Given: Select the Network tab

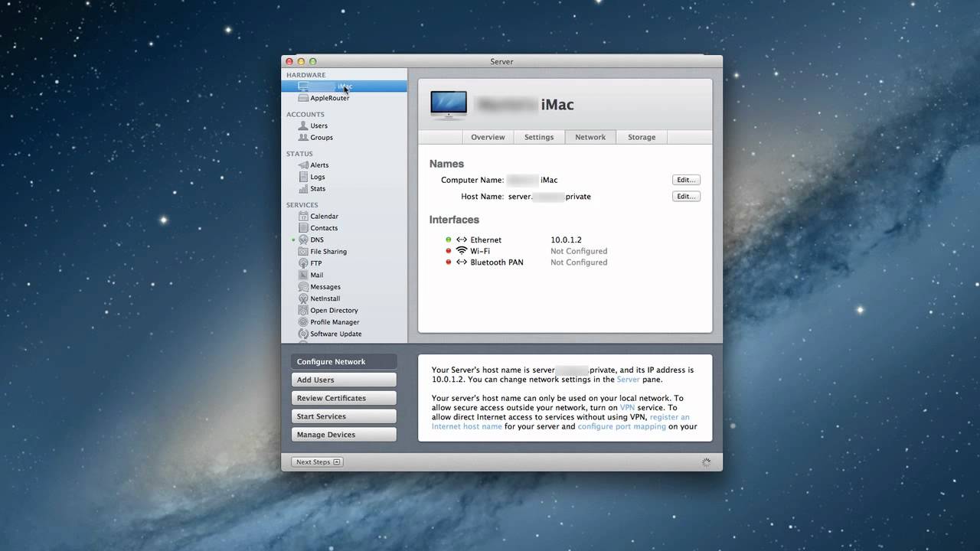Looking at the screenshot, I should tap(590, 137).
